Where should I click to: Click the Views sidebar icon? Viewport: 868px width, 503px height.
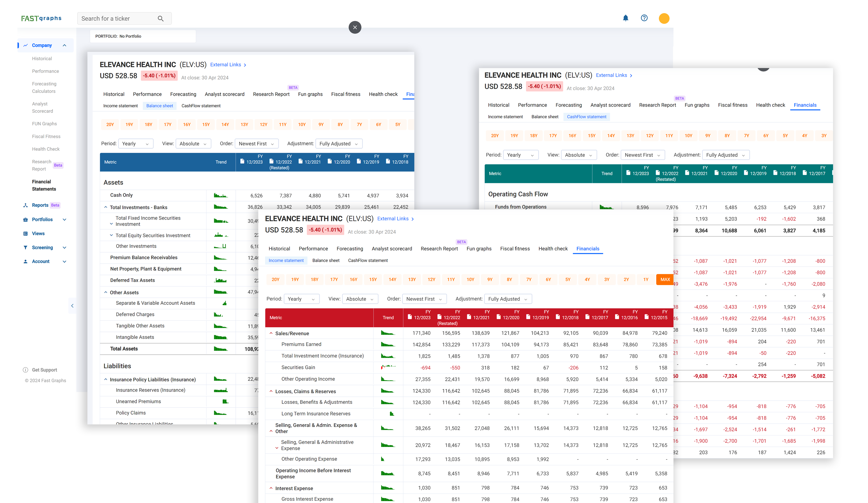(25, 234)
